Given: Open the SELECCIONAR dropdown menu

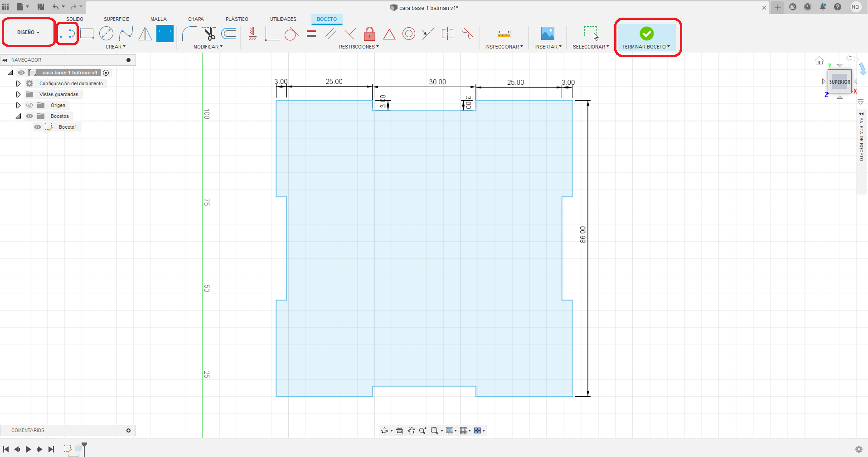Looking at the screenshot, I should tap(591, 47).
